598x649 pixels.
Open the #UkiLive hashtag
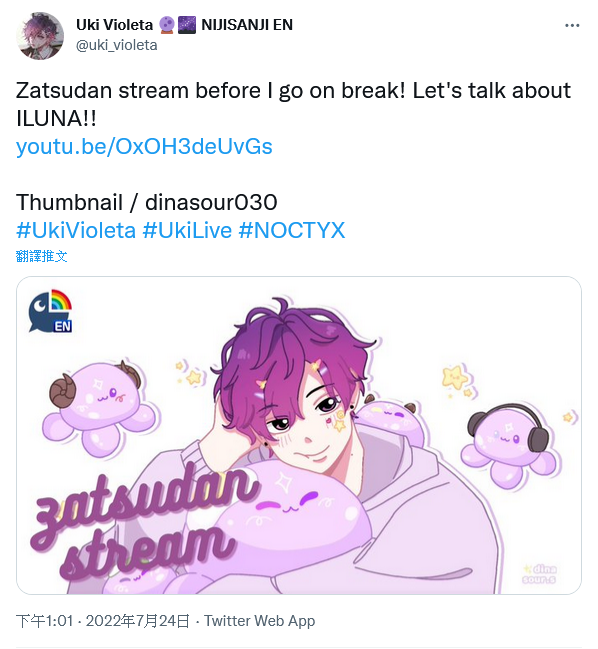(x=187, y=230)
